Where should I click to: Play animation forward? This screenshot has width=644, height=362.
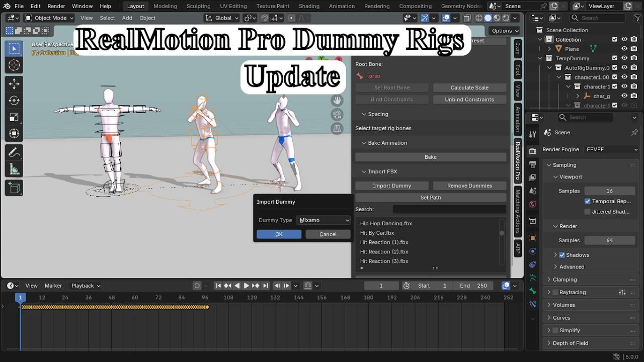tap(247, 286)
